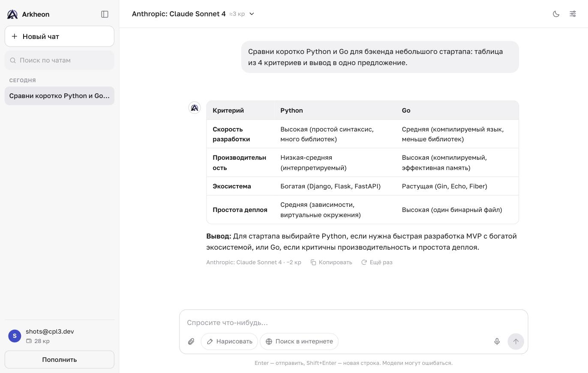Viewport: 588px width, 373px height.
Task: Click the assistant avatar icon next to the table
Action: [195, 107]
